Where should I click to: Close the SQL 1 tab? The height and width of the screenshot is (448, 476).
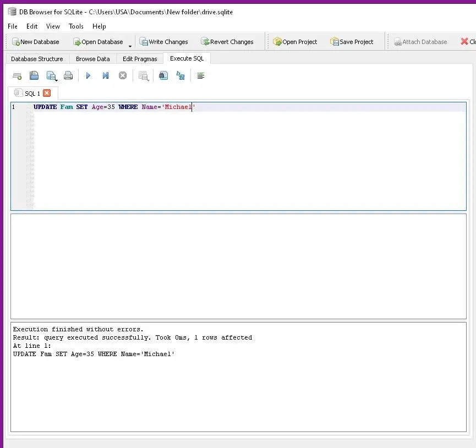pos(47,93)
